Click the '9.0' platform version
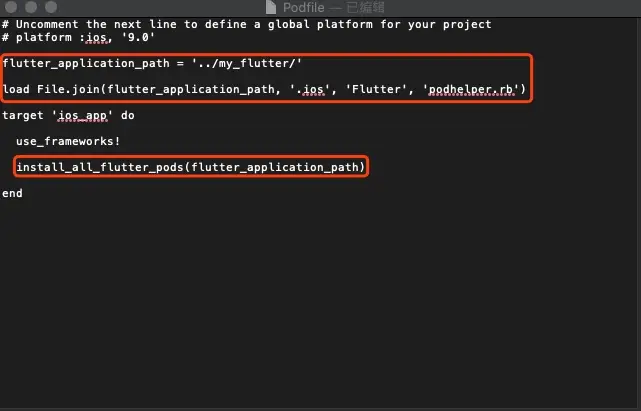This screenshot has height=411, width=641. click(x=138, y=37)
